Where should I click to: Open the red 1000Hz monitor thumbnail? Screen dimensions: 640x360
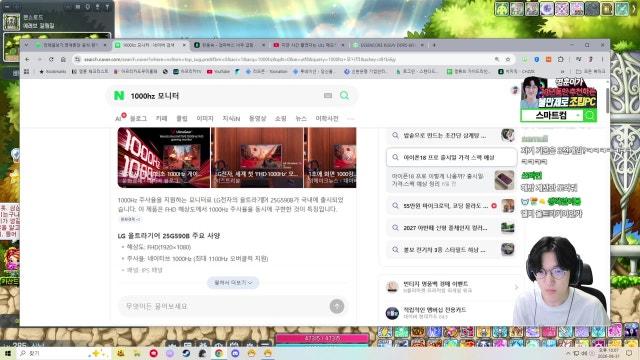164,158
